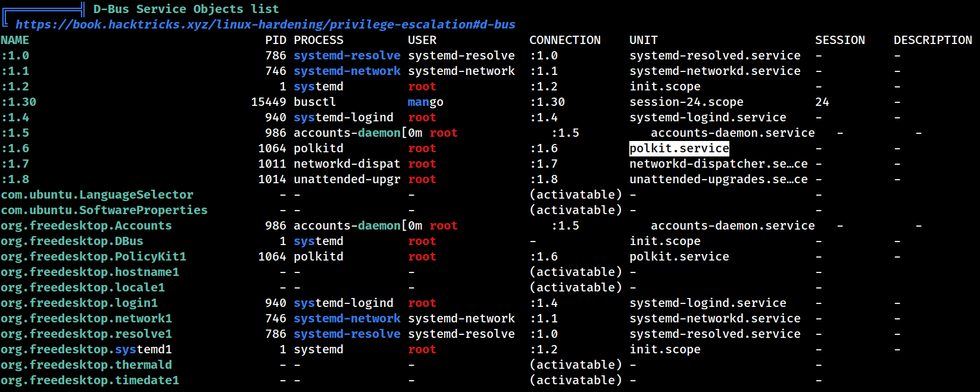Screen dimensions: 980x392
Task: Click the DESCRIPTION column header
Action: [x=933, y=40]
